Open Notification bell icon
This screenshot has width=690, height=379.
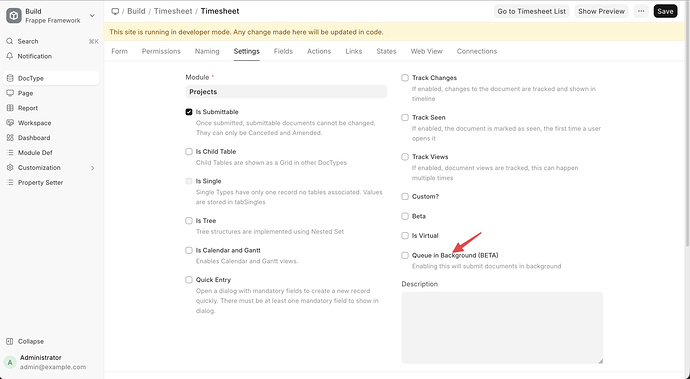click(x=10, y=56)
